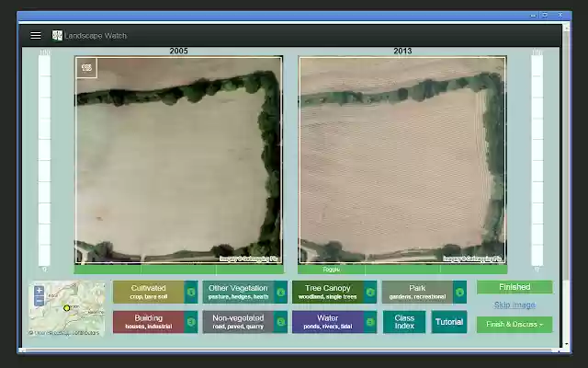
Task: Open the info icon beside Park
Action: 459,292
